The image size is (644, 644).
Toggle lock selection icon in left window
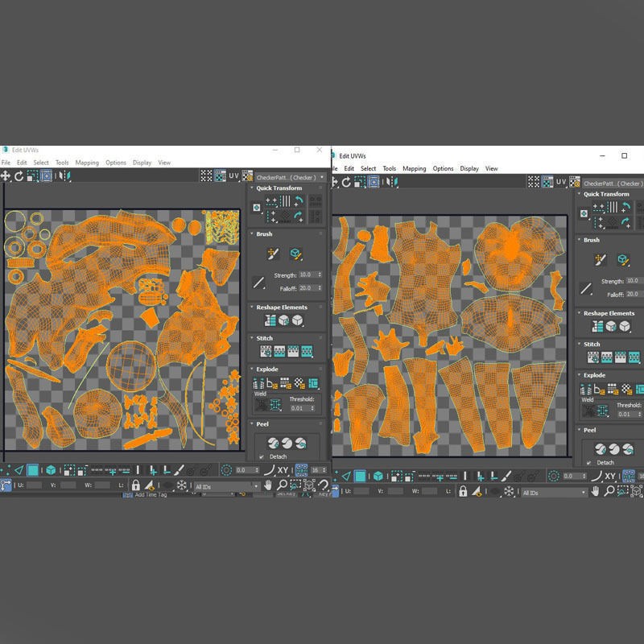135,485
